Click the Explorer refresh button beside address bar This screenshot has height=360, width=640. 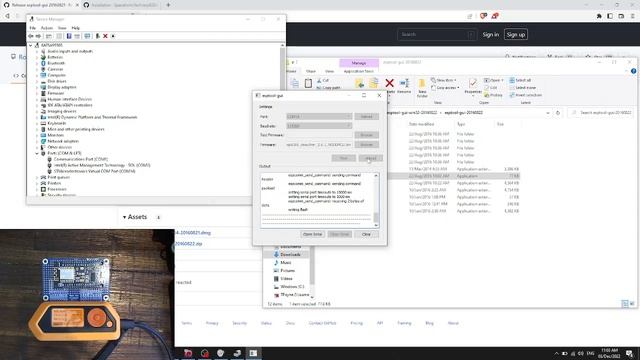point(558,113)
